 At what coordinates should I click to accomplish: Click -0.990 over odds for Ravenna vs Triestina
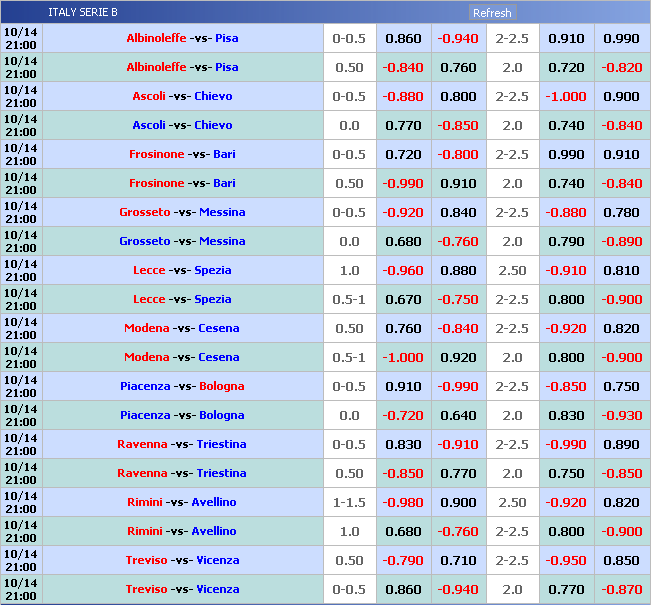click(x=566, y=444)
